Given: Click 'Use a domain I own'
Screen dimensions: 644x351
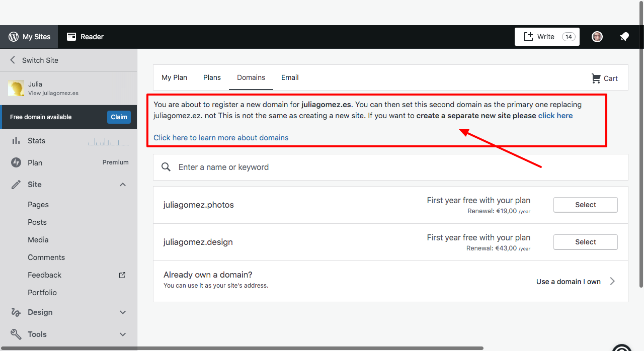Looking at the screenshot, I should pyautogui.click(x=569, y=282).
